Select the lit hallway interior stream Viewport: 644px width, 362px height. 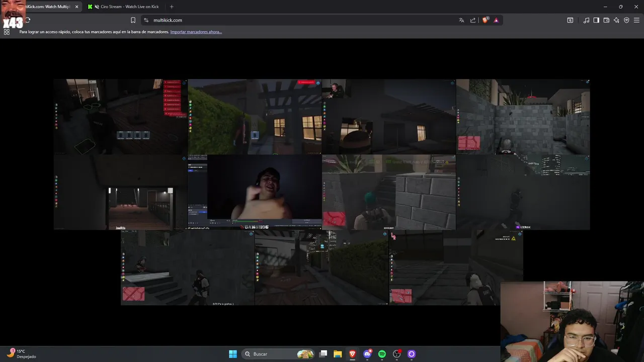(x=121, y=192)
